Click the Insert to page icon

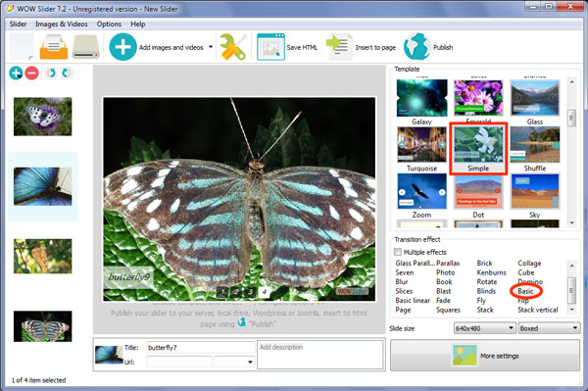tap(339, 47)
